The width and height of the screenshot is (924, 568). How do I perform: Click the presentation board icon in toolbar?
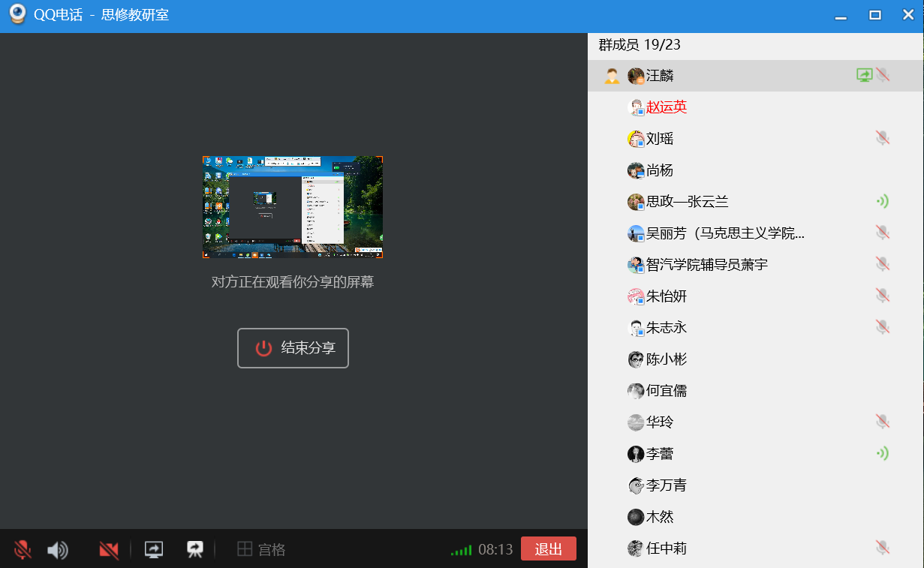[x=195, y=550]
